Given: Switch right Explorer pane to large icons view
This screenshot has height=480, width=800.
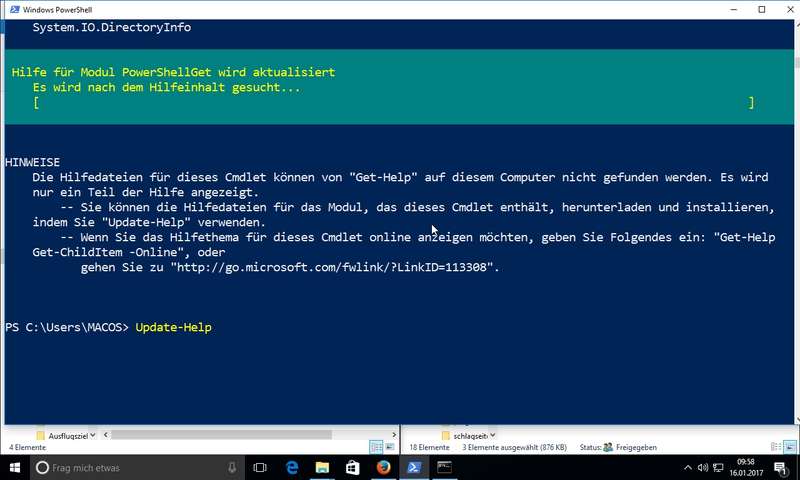Looking at the screenshot, I should (789, 447).
